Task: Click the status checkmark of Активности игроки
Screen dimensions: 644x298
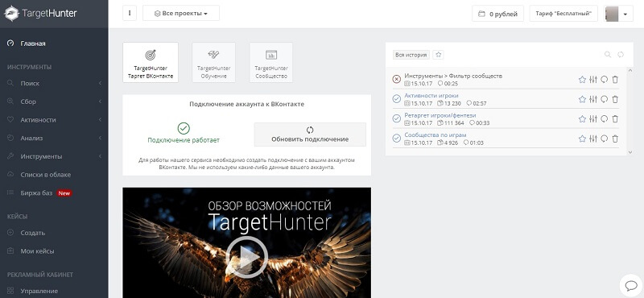Action: 396,98
